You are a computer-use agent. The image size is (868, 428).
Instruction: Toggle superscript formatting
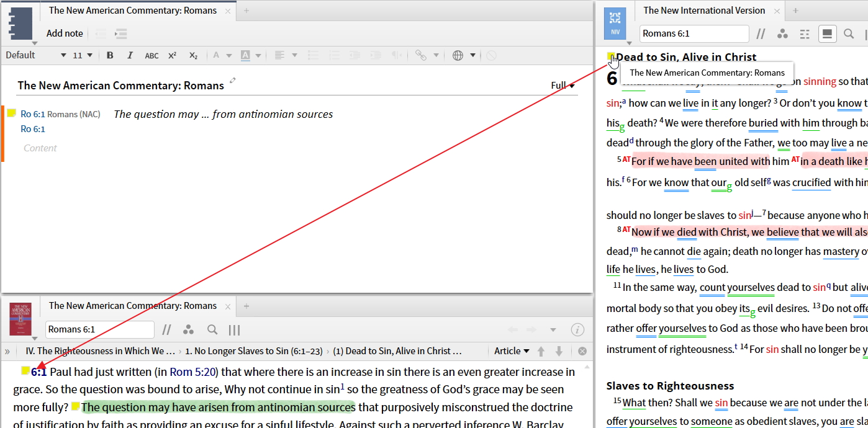[172, 55]
